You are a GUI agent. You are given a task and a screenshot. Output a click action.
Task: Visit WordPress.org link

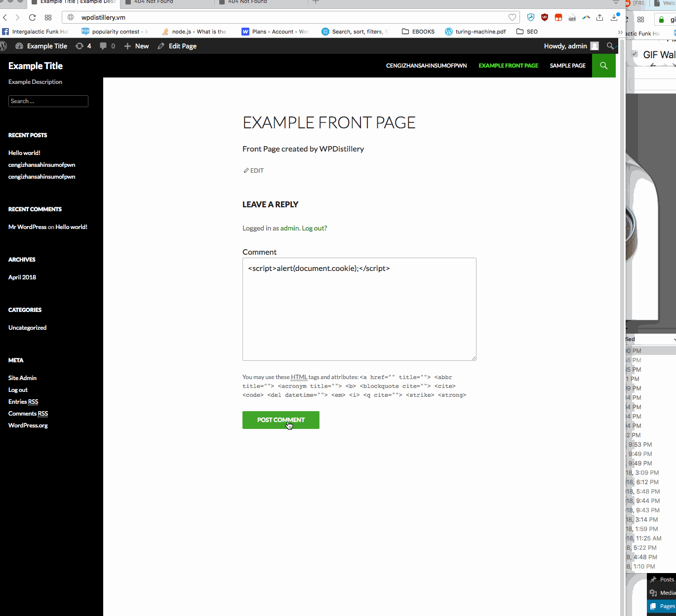pos(28,425)
